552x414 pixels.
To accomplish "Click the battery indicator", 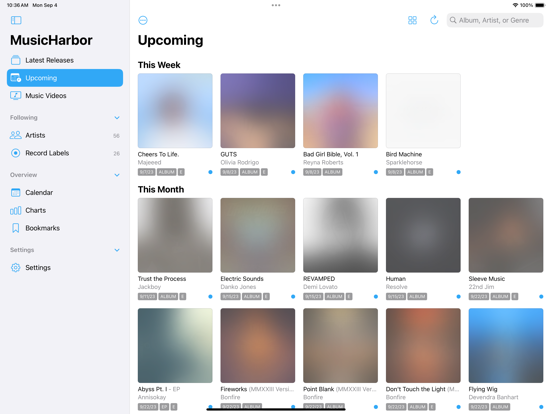I will click(x=540, y=5).
